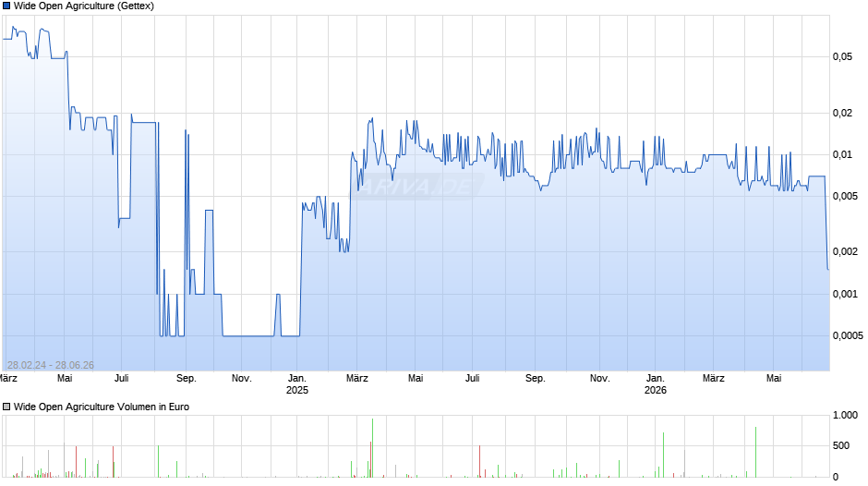Click the 'Wide Open Agriculture (Gettex)' chart title
This screenshot has height=486, width=868.
pos(84,6)
